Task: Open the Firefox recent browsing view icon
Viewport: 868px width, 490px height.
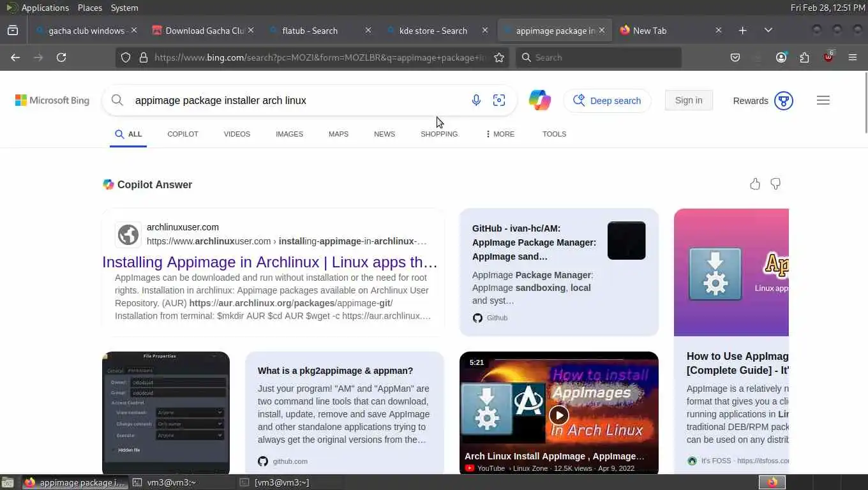Action: (x=13, y=30)
